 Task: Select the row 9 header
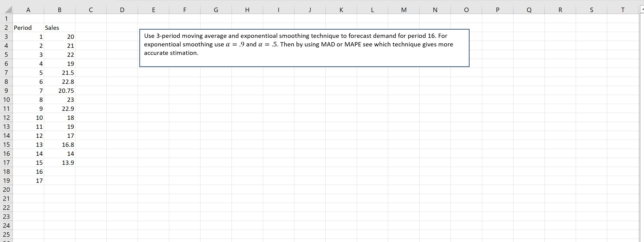click(6, 90)
